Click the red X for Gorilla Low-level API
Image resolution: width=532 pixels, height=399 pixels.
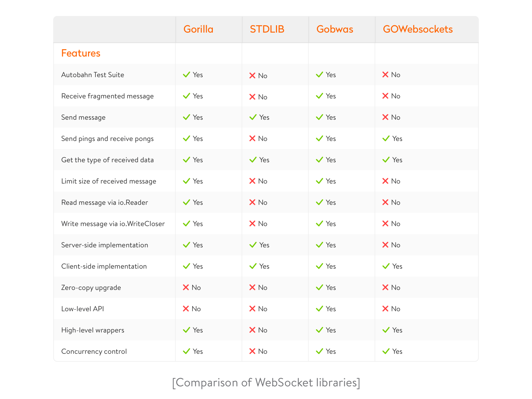186,309
